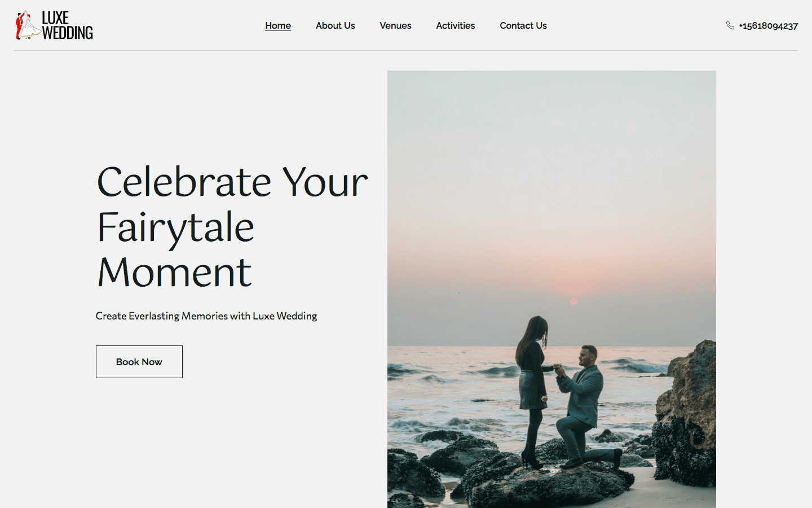Open the Contact Us page
Image resolution: width=812 pixels, height=508 pixels.
tap(523, 25)
